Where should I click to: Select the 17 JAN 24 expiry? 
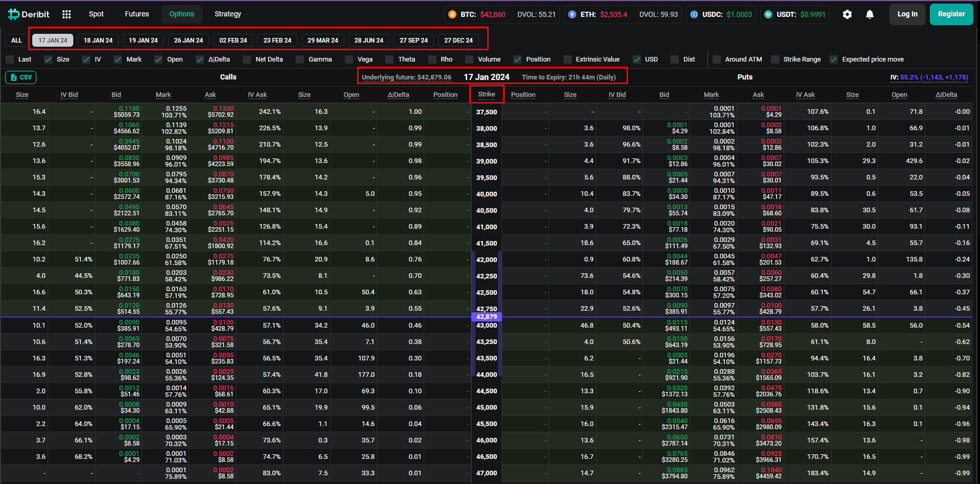[x=53, y=41]
